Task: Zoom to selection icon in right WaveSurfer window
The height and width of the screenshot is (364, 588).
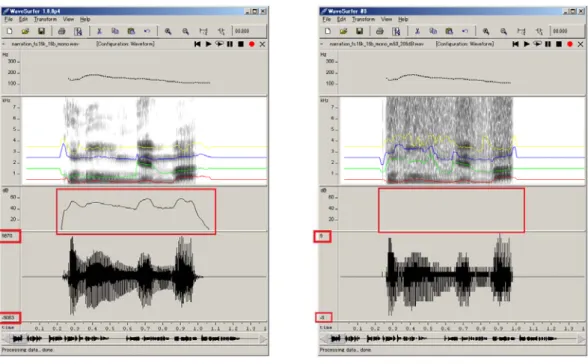Action: pos(539,31)
